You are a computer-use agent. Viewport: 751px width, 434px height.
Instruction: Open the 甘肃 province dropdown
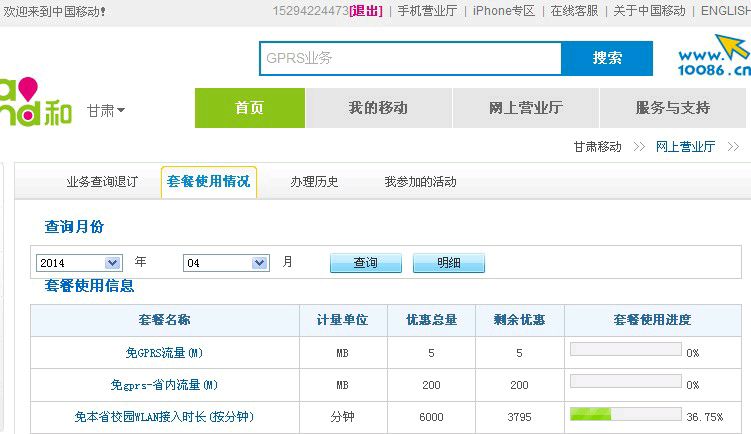pos(106,110)
